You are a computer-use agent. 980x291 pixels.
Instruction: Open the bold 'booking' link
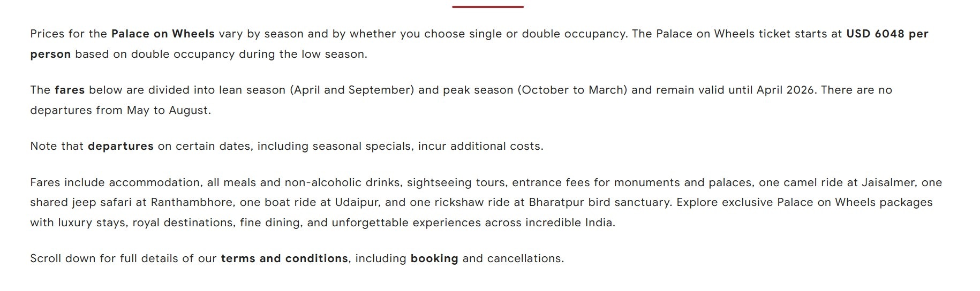(x=434, y=258)
